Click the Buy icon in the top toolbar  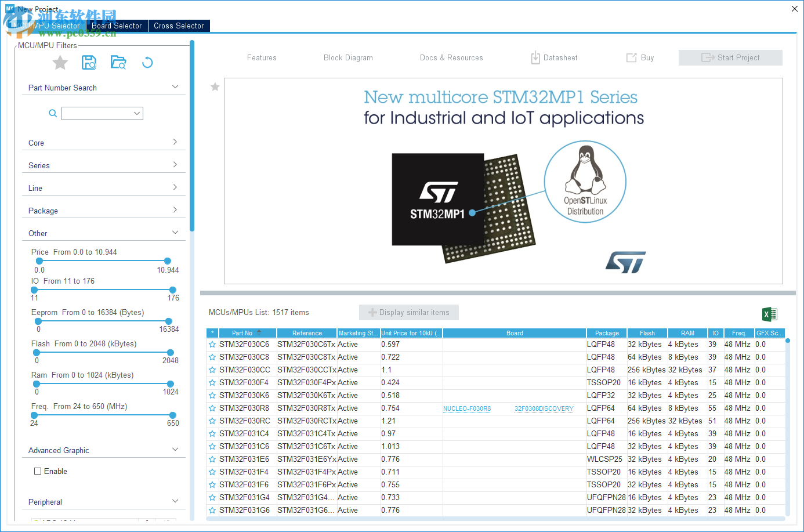[631, 57]
